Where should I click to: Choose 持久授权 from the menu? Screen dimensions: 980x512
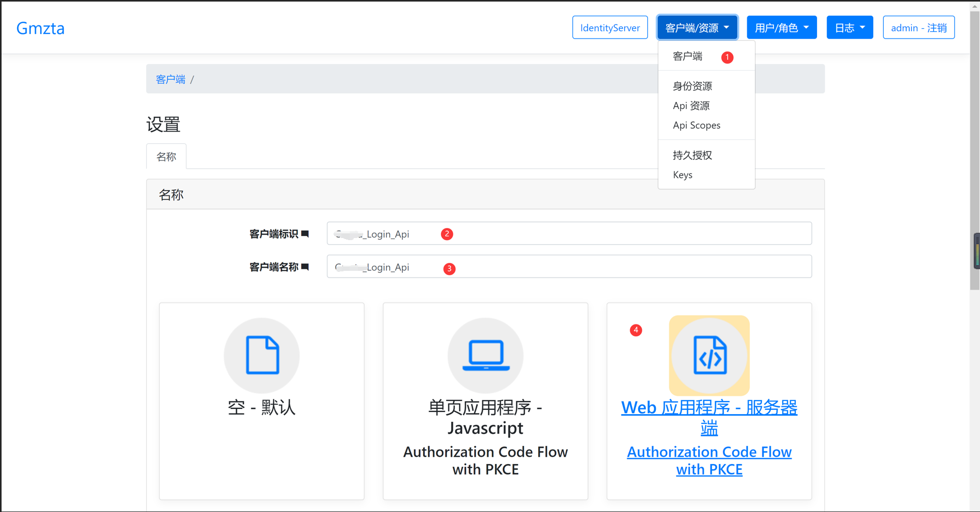692,155
